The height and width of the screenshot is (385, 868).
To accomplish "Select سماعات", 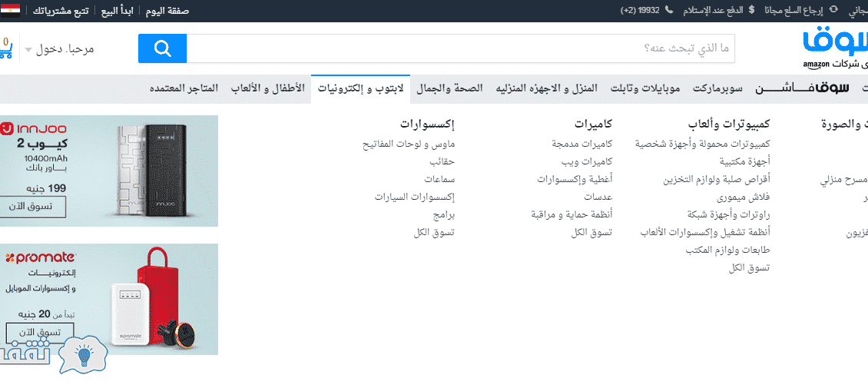I will pyautogui.click(x=439, y=179).
